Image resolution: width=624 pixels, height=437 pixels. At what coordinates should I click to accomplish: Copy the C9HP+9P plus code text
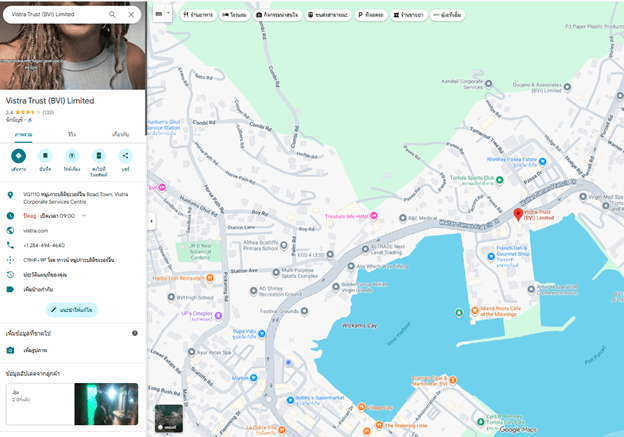pos(68,260)
